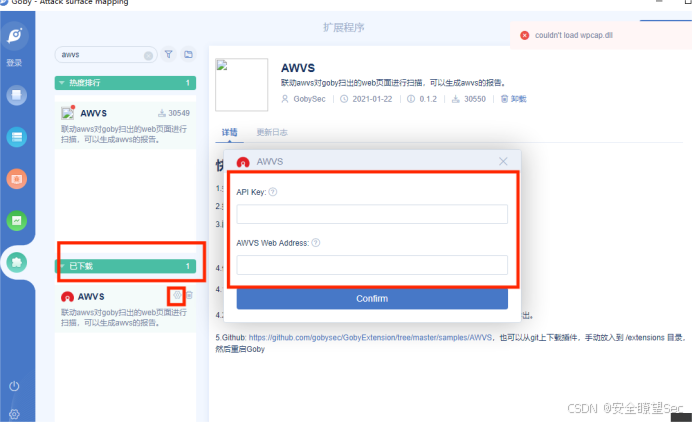Focus the API Key input field

372,214
